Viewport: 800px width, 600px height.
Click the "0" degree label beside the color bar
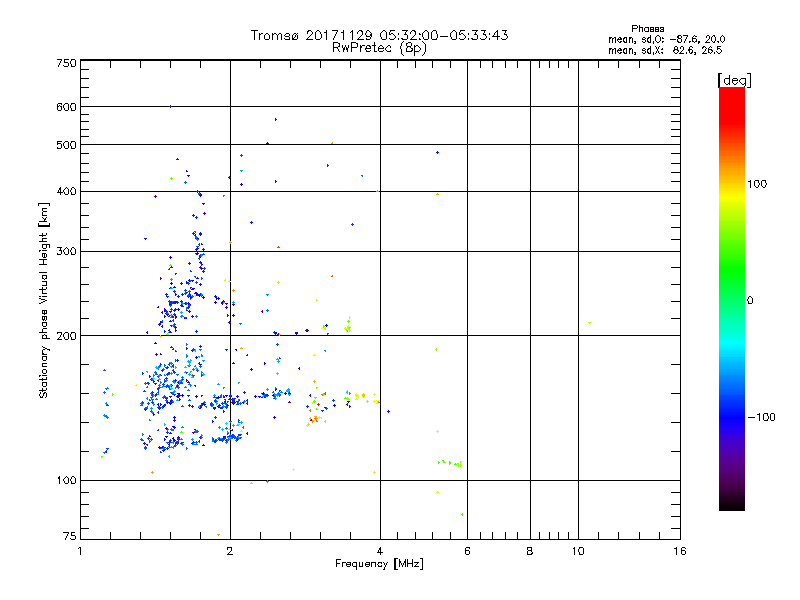[750, 300]
